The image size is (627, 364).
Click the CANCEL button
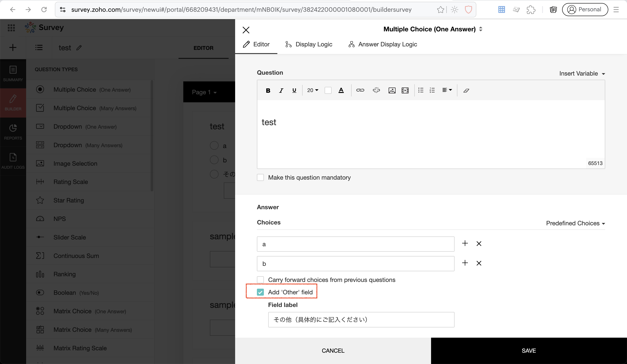coord(333,351)
